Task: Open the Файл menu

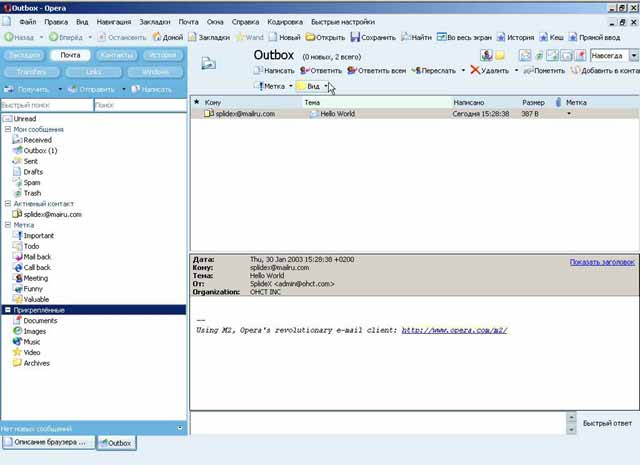Action: click(28, 22)
